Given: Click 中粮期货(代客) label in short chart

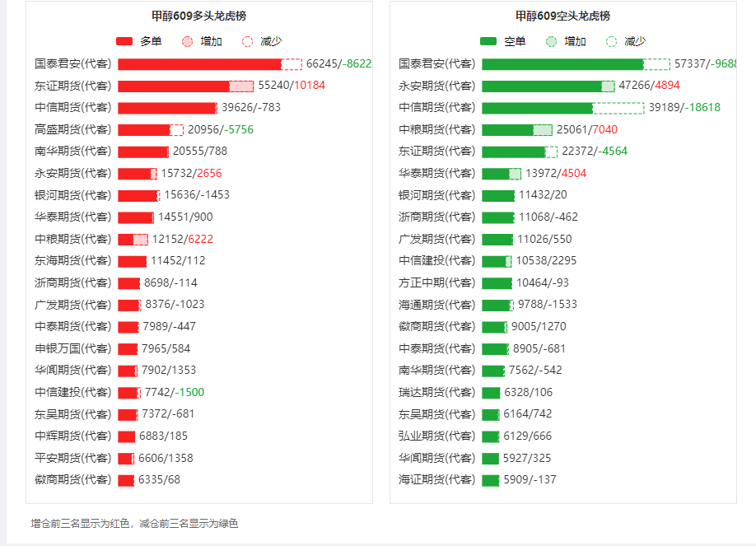Looking at the screenshot, I should [436, 129].
